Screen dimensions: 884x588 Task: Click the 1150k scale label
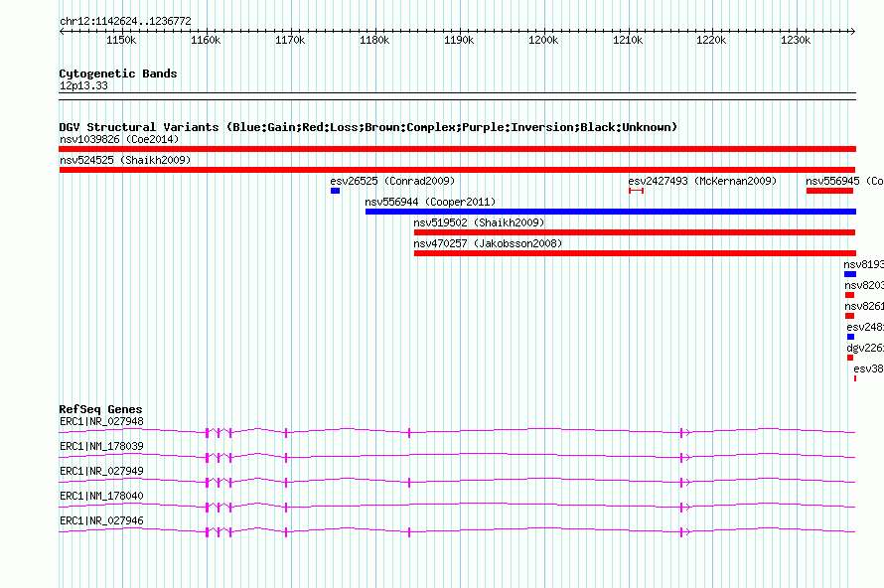[121, 40]
